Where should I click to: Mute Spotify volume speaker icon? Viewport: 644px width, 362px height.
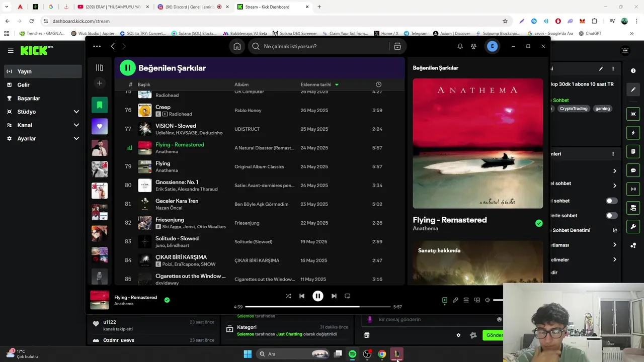point(487,300)
